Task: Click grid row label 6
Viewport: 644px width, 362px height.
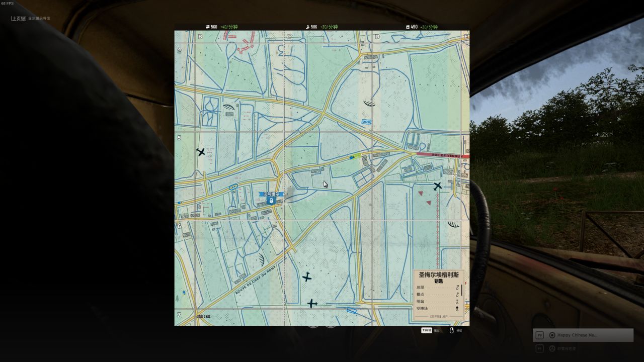Action: click(x=179, y=226)
